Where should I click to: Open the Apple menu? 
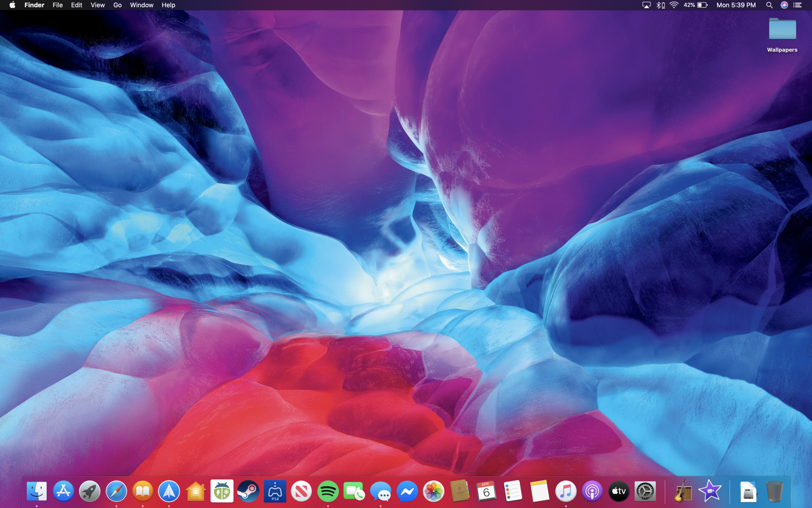click(12, 5)
